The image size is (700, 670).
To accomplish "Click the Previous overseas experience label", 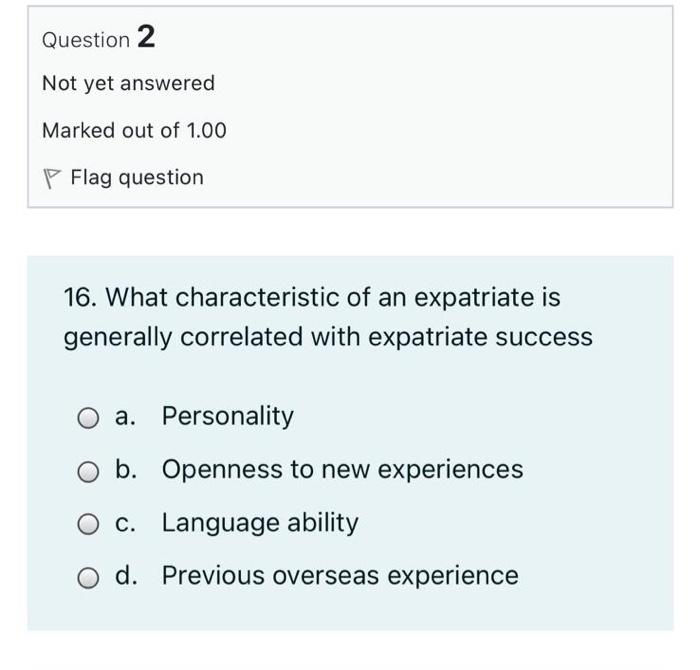I will pyautogui.click(x=340, y=576).
